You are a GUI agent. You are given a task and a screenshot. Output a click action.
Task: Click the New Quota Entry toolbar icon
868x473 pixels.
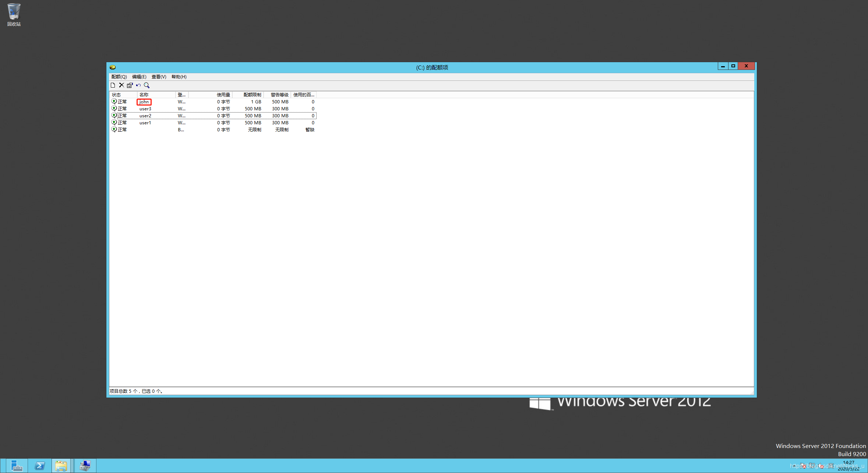click(x=113, y=85)
